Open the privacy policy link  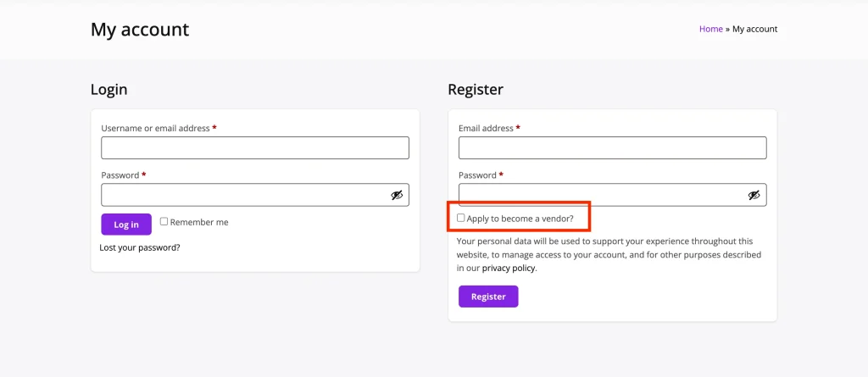[x=509, y=268]
